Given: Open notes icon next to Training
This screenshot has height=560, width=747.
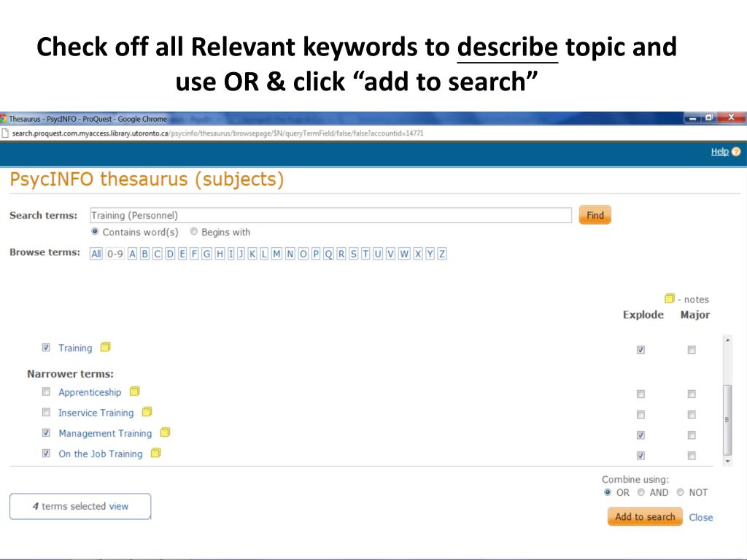Looking at the screenshot, I should [x=105, y=347].
